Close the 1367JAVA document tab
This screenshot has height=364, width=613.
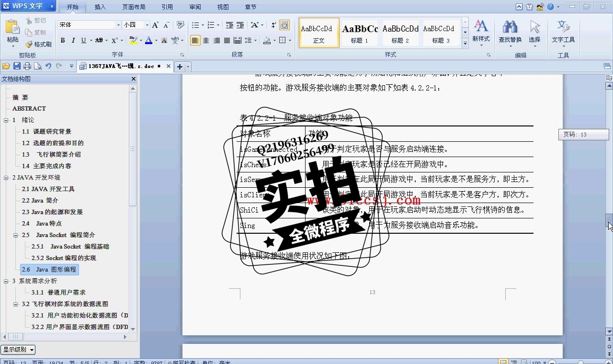[x=169, y=66]
